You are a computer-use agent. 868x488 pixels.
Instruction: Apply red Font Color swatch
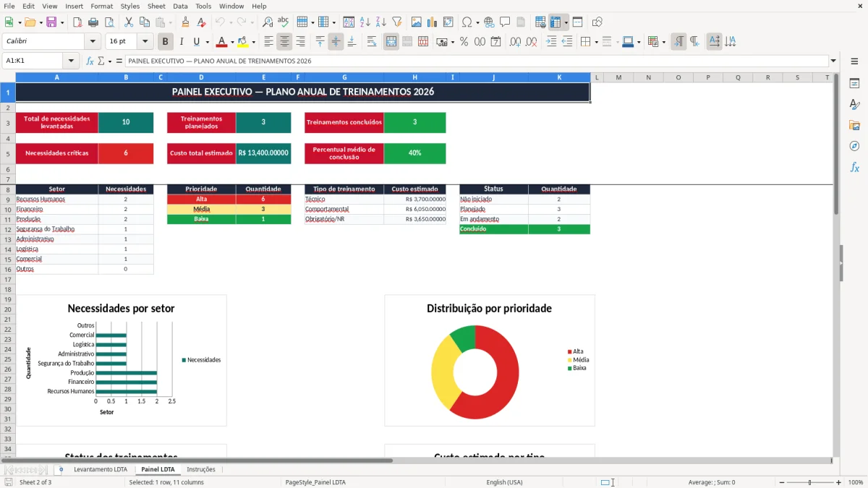tap(222, 42)
